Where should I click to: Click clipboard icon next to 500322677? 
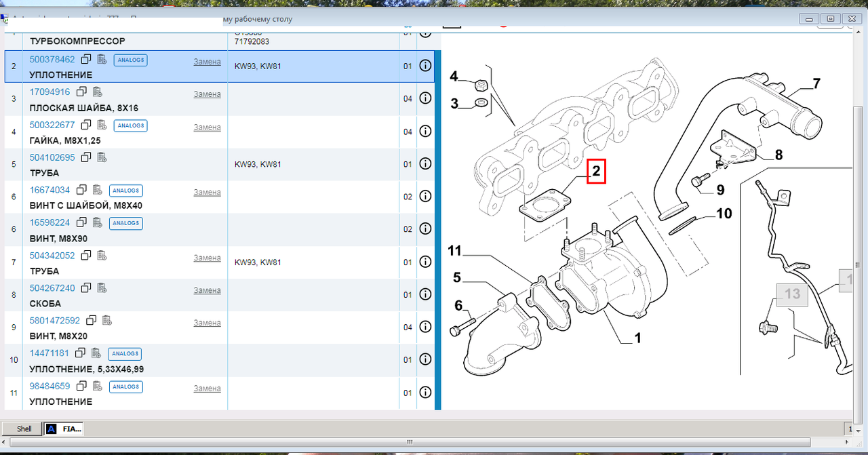pyautogui.click(x=102, y=125)
